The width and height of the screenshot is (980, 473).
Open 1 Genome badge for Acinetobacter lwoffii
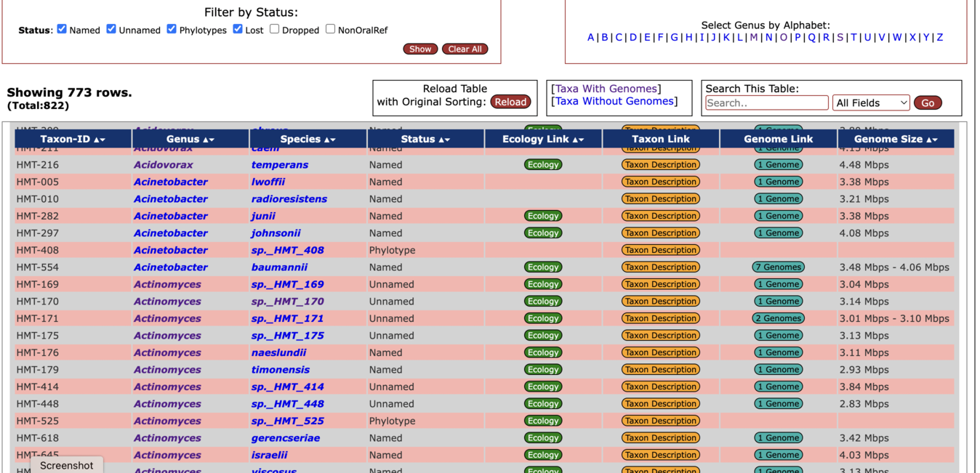tap(778, 182)
